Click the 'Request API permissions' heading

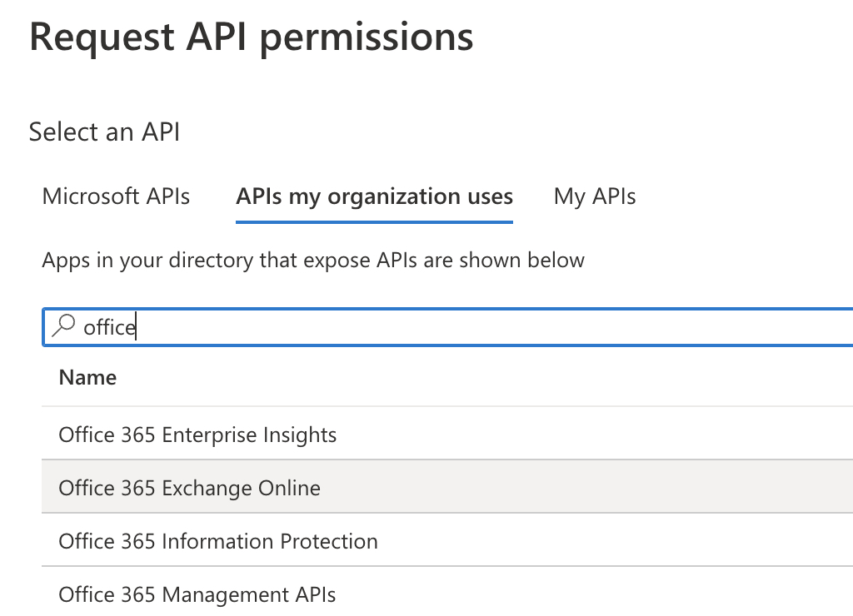(x=252, y=37)
